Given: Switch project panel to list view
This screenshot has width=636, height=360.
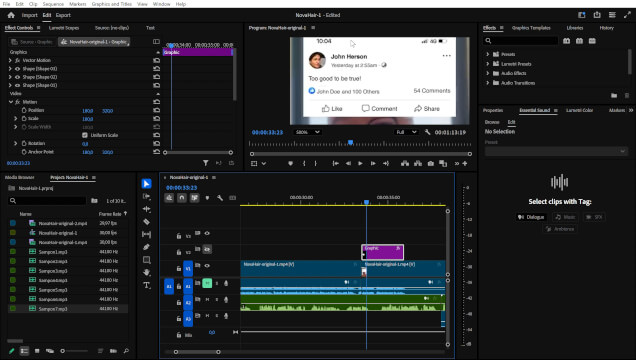Looking at the screenshot, I should (24, 351).
